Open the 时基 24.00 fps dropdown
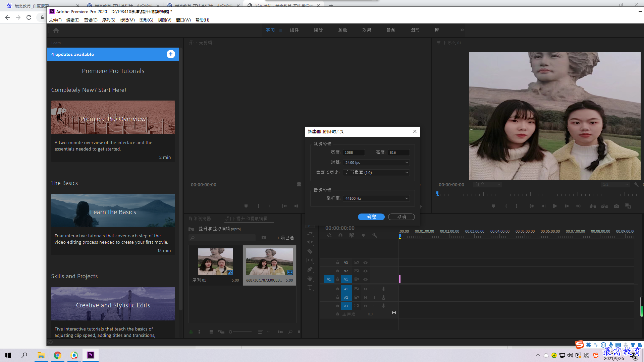Screen dimensions: 644x362 click(376, 163)
